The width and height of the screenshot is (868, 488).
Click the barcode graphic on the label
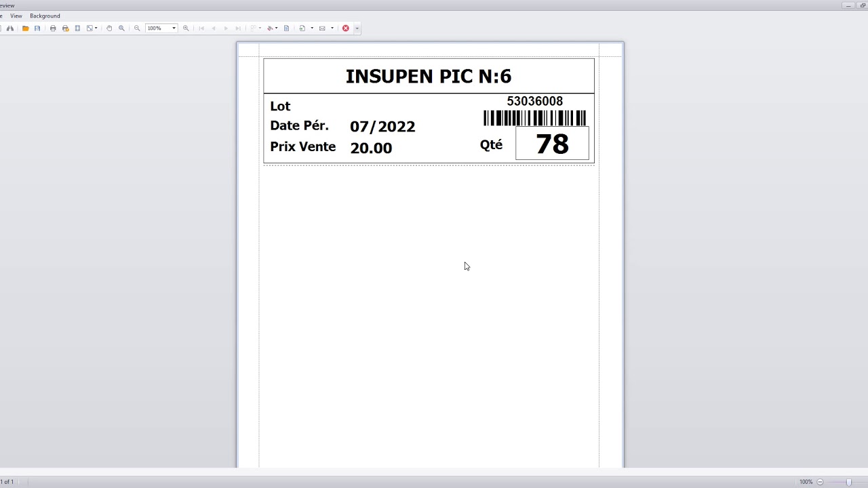(x=535, y=118)
